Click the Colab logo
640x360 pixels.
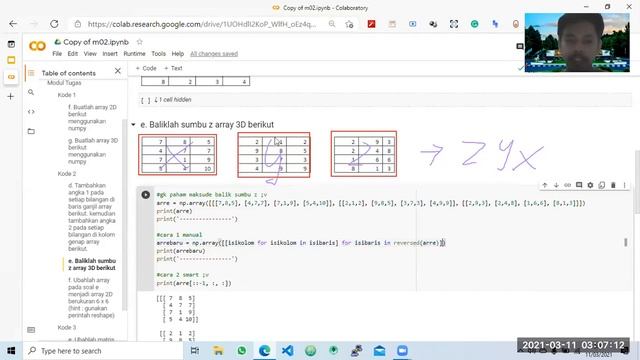click(x=37, y=46)
